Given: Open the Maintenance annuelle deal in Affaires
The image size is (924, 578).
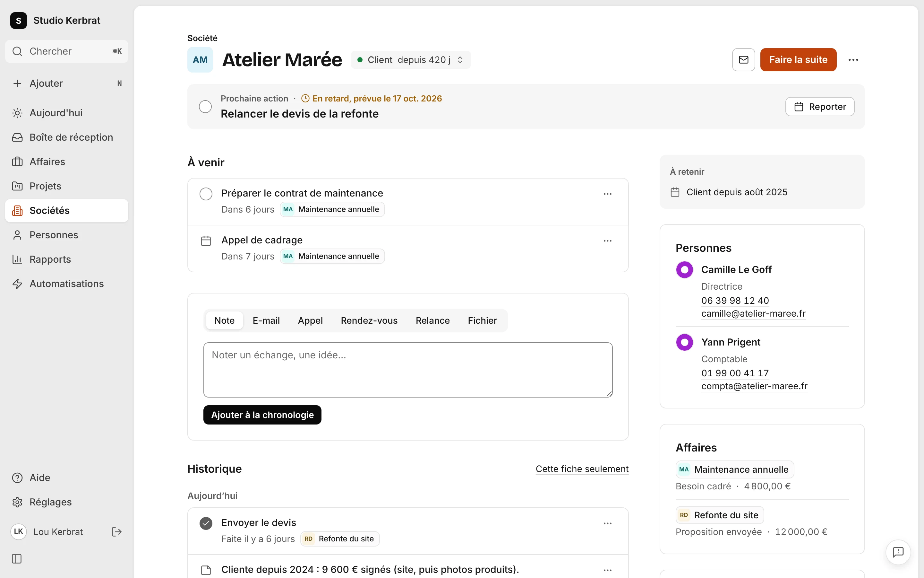Looking at the screenshot, I should pyautogui.click(x=735, y=469).
